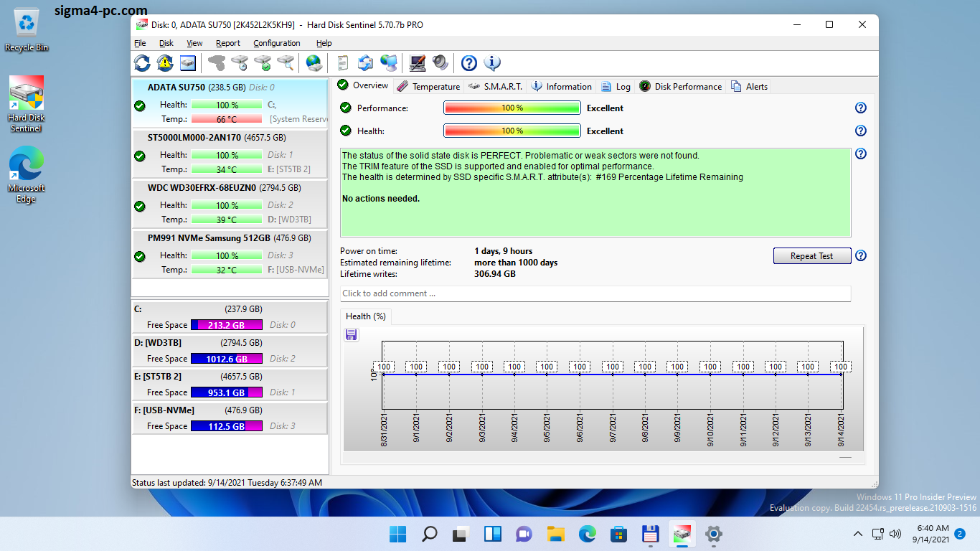Switch to the Disk Performance tab
This screenshot has height=551, width=980.
(681, 86)
